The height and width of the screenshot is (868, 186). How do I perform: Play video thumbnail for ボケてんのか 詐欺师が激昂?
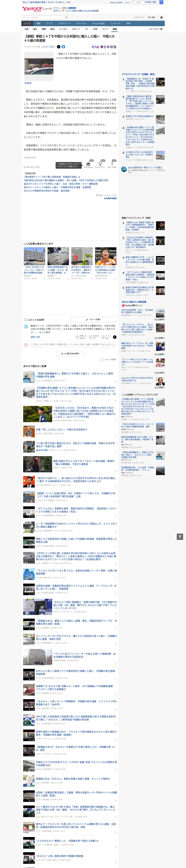click(x=29, y=512)
